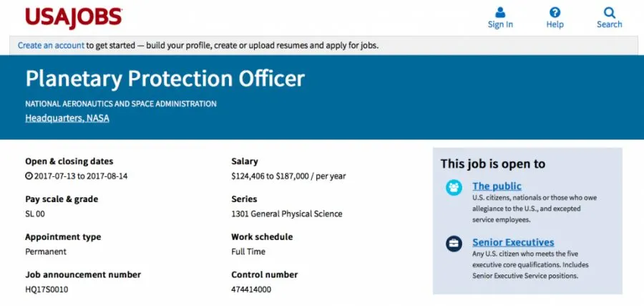The width and height of the screenshot is (644, 306).
Task: Open the Senior Executives link
Action: pos(513,242)
